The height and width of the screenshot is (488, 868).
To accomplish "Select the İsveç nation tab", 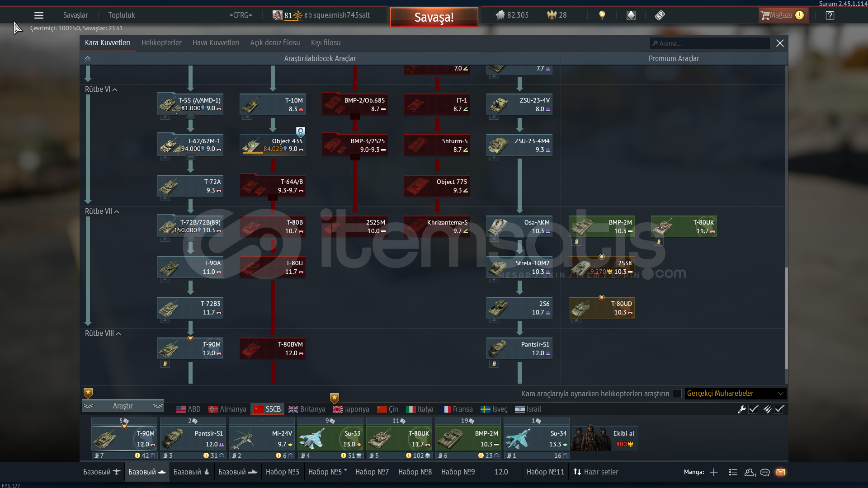I will [x=494, y=409].
